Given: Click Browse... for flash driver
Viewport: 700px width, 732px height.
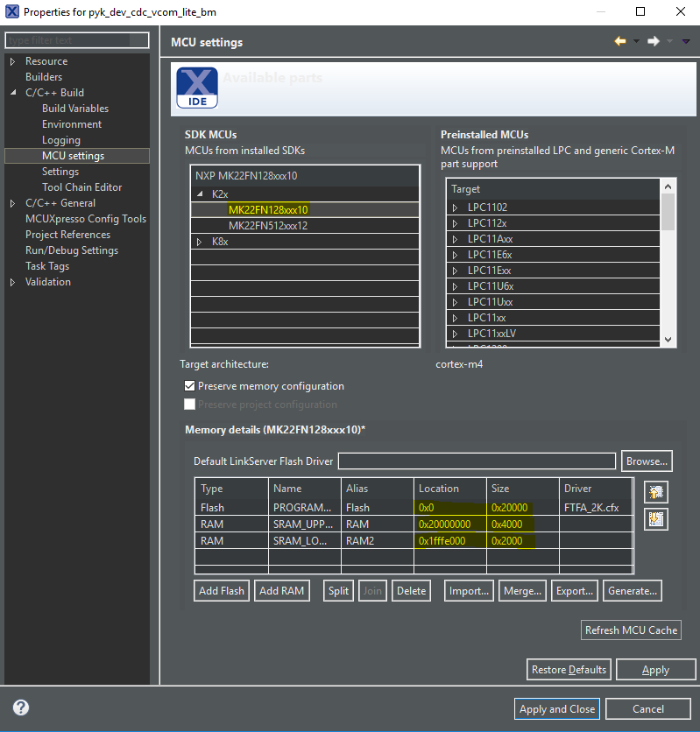Looking at the screenshot, I should [647, 461].
